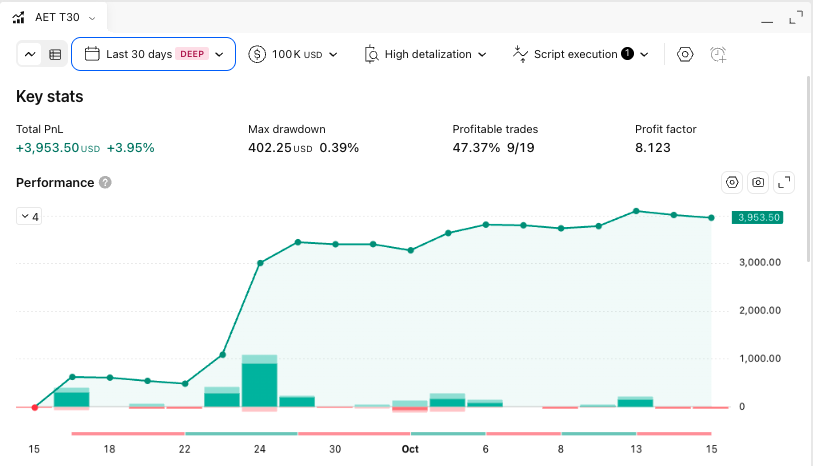The image size is (813, 466).
Task: Switch to the chart overview view
Action: point(30,54)
